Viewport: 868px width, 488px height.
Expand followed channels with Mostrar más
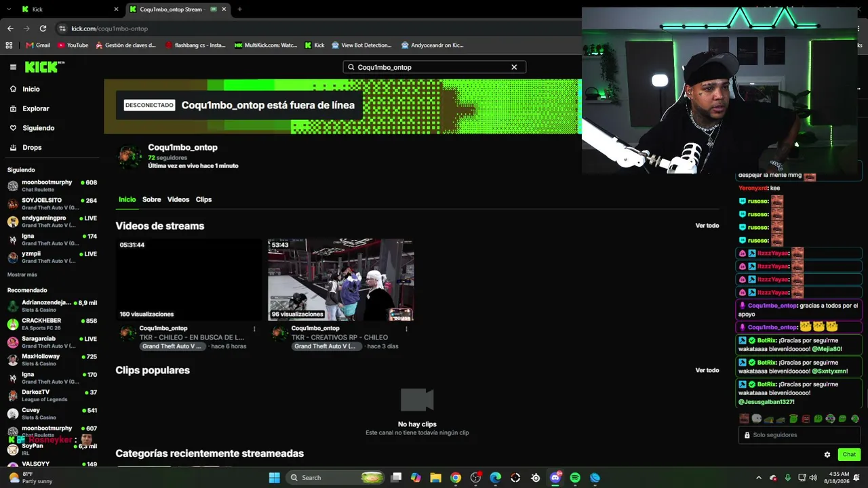click(x=22, y=274)
